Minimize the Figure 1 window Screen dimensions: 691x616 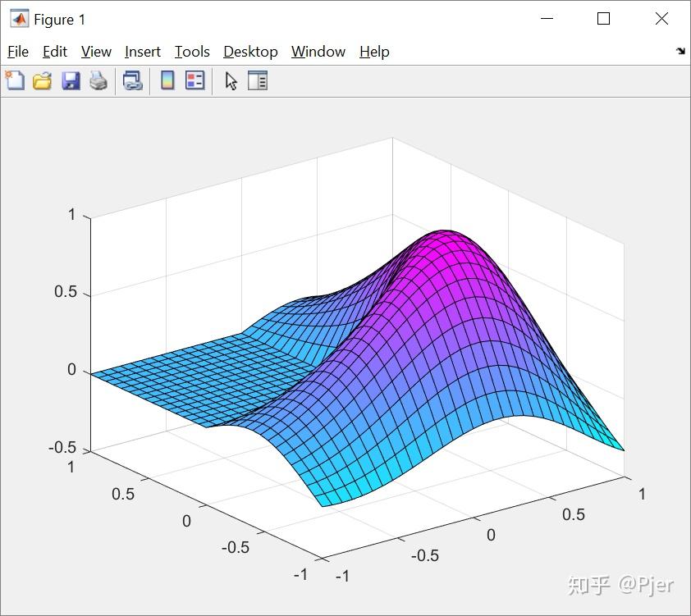[547, 19]
